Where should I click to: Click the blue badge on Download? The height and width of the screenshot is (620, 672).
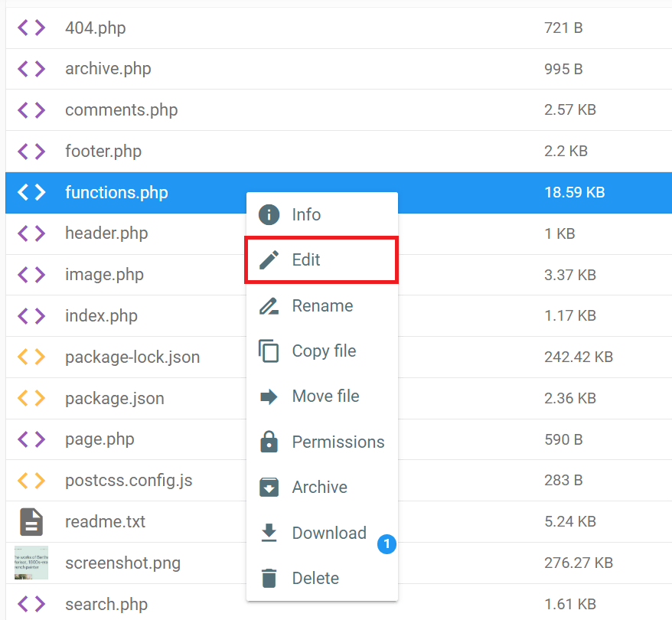coord(387,544)
